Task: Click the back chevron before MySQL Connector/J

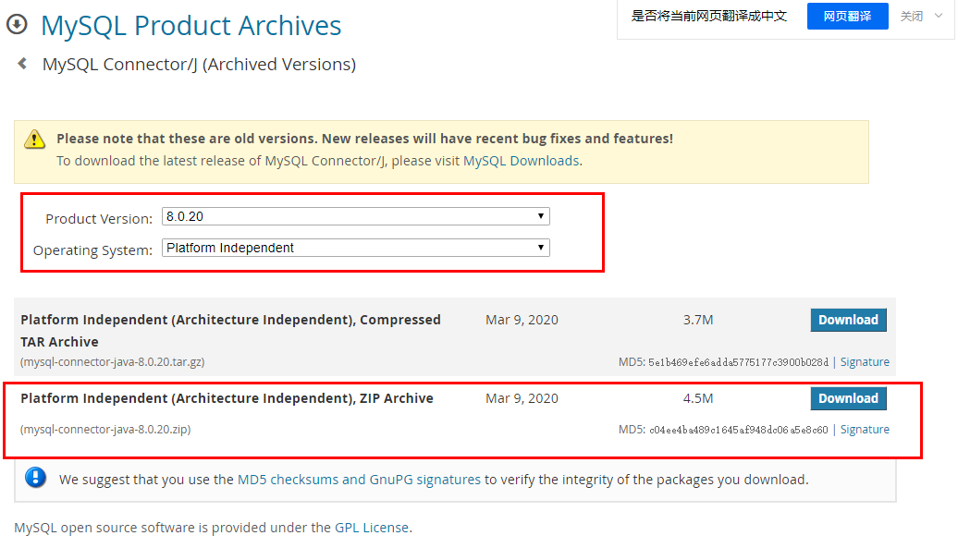Action: pos(20,65)
